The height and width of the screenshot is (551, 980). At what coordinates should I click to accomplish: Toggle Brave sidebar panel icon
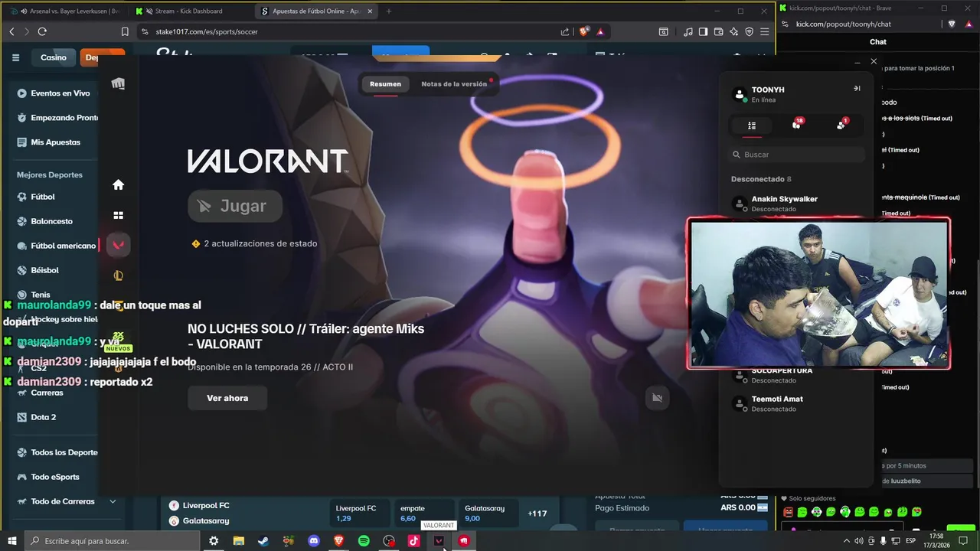pyautogui.click(x=703, y=31)
